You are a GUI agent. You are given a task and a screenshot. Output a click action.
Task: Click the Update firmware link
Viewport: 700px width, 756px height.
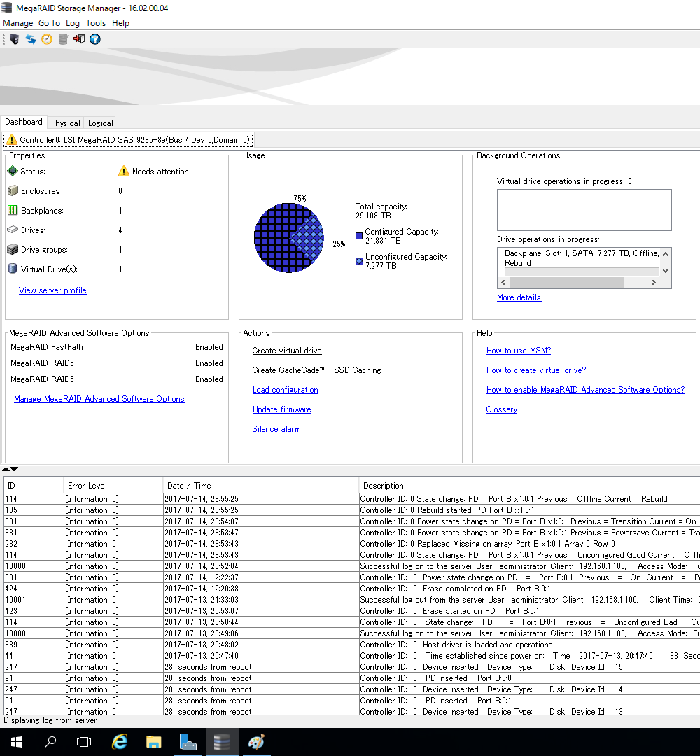click(282, 409)
